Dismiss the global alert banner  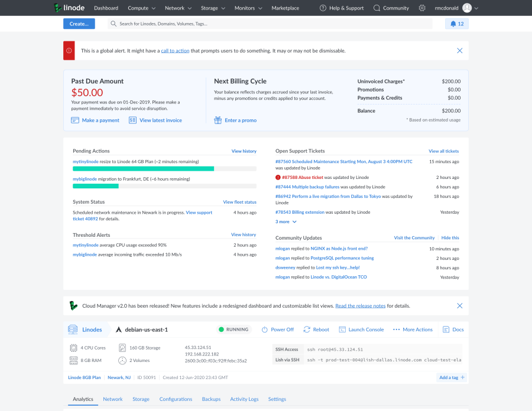click(459, 50)
